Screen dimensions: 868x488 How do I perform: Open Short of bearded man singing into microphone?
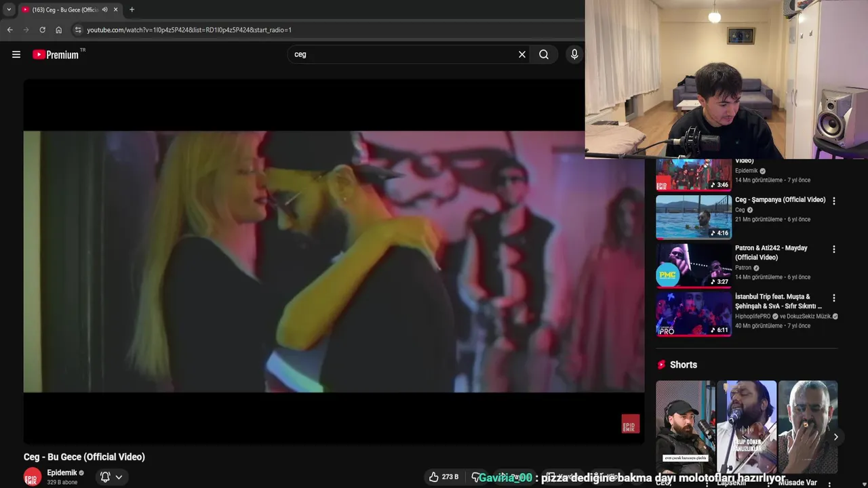tap(747, 427)
